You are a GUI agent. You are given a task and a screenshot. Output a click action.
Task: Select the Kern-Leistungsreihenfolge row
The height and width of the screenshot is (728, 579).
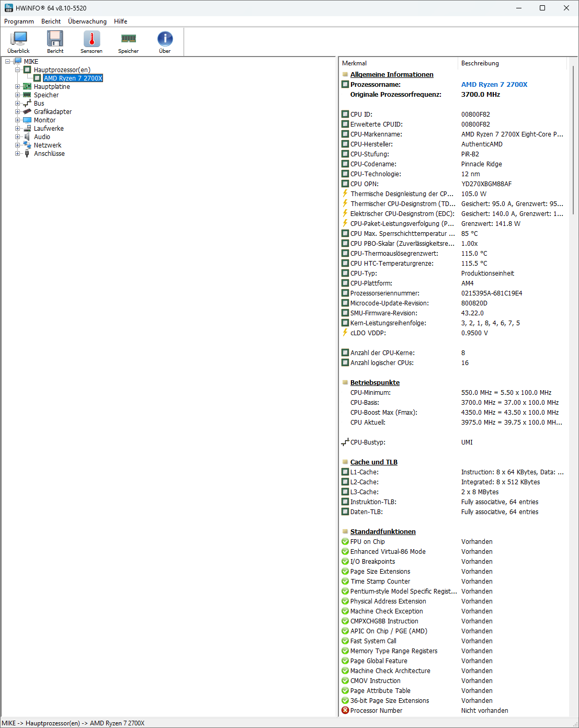point(453,323)
